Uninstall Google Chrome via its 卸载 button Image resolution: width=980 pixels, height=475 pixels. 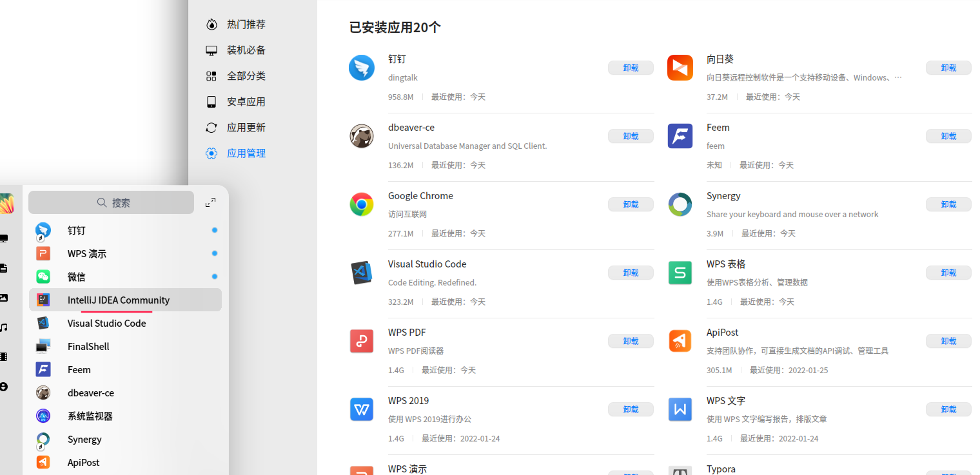pos(631,204)
